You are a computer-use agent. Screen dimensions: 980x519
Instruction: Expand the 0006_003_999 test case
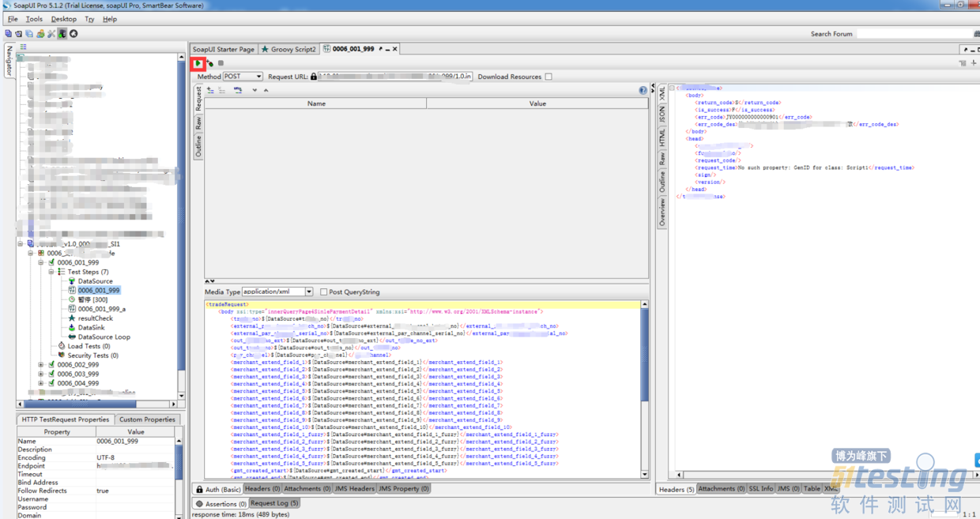coord(41,374)
